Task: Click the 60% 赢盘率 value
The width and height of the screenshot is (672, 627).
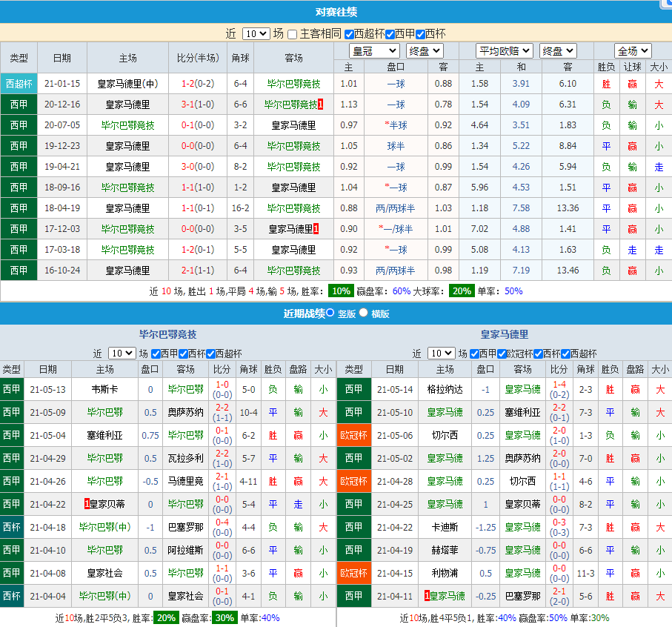Action: tap(402, 291)
